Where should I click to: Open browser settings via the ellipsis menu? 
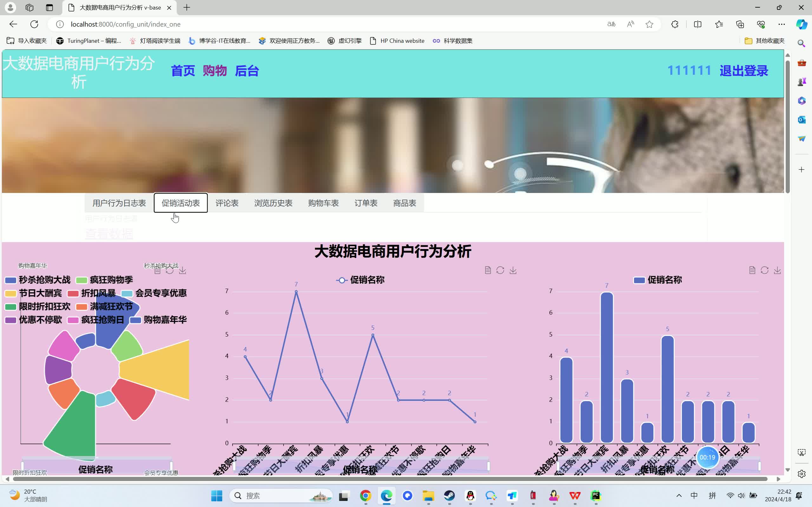pos(782,24)
